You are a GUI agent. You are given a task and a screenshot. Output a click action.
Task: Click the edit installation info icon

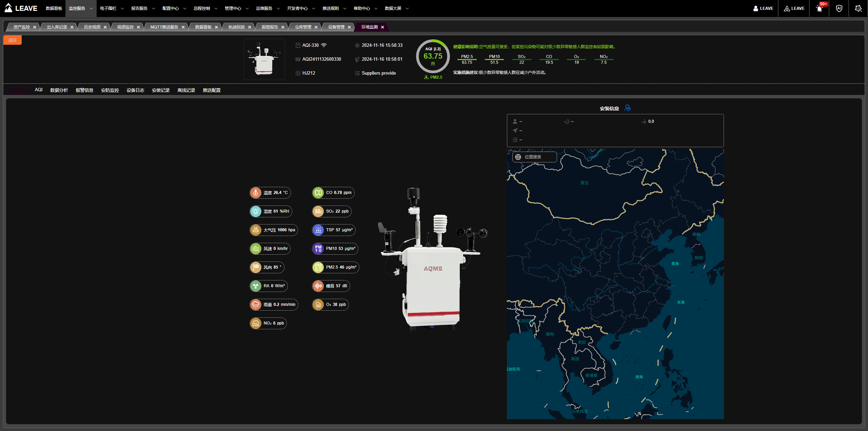pyautogui.click(x=627, y=108)
